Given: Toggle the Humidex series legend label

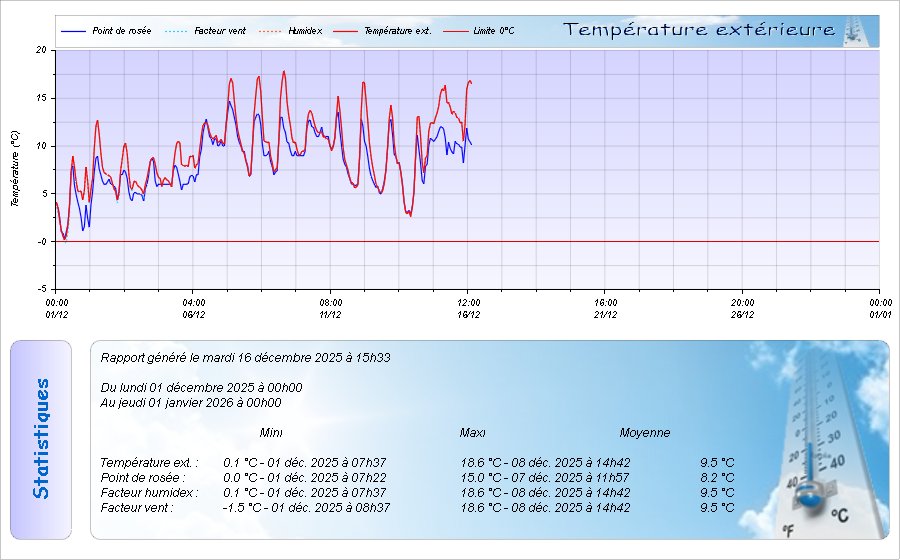Looking at the screenshot, I should pos(305,31).
